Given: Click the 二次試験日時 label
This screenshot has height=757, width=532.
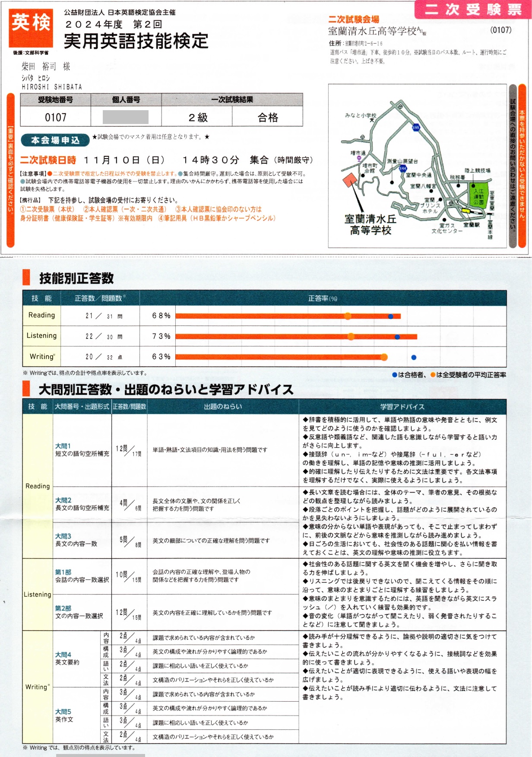Looking at the screenshot, I should (48, 160).
